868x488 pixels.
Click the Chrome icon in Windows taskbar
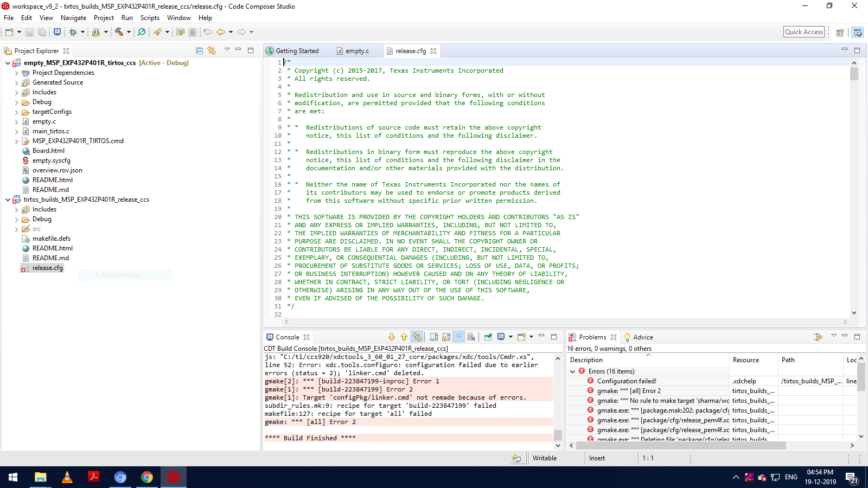[x=147, y=477]
